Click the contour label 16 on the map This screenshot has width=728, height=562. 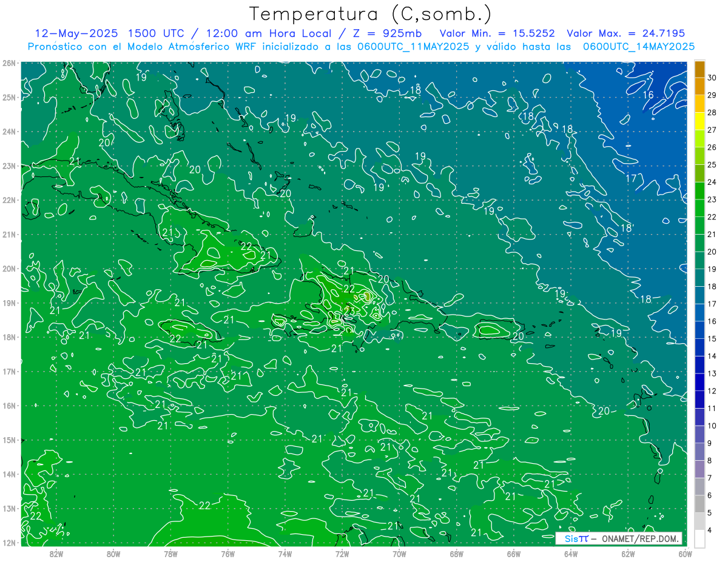(649, 95)
